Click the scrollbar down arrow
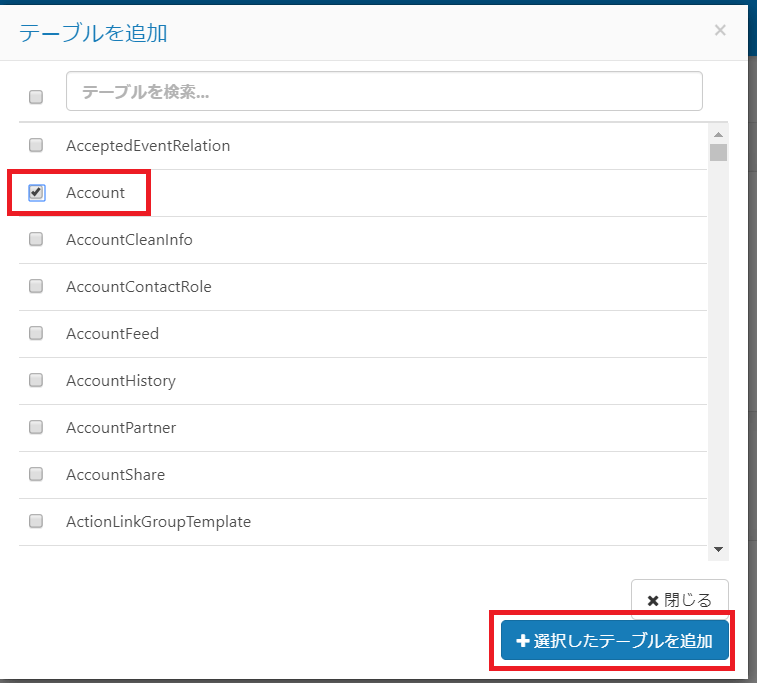The width and height of the screenshot is (757, 683). 718,549
